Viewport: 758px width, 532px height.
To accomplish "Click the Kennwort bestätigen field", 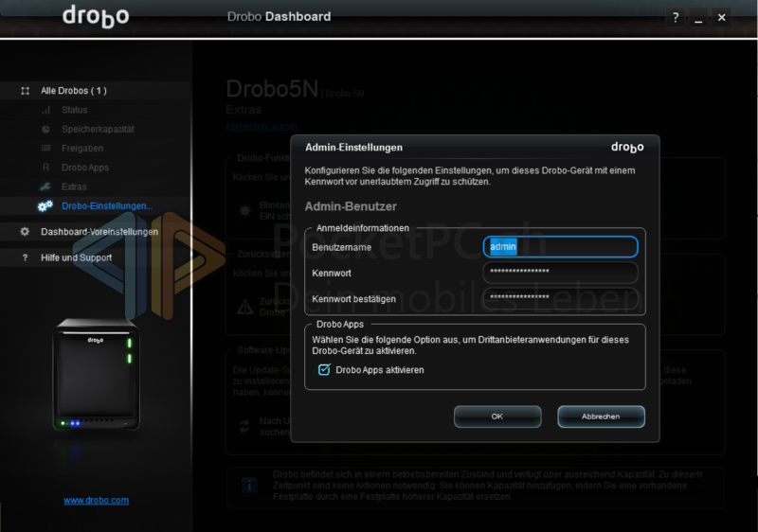I will [x=560, y=298].
